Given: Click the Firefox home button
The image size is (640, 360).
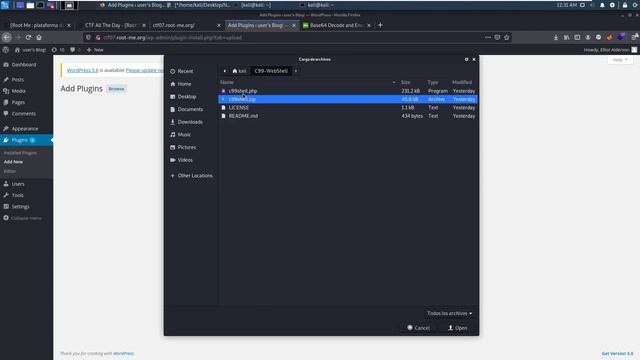Looking at the screenshot, I should [39, 37].
